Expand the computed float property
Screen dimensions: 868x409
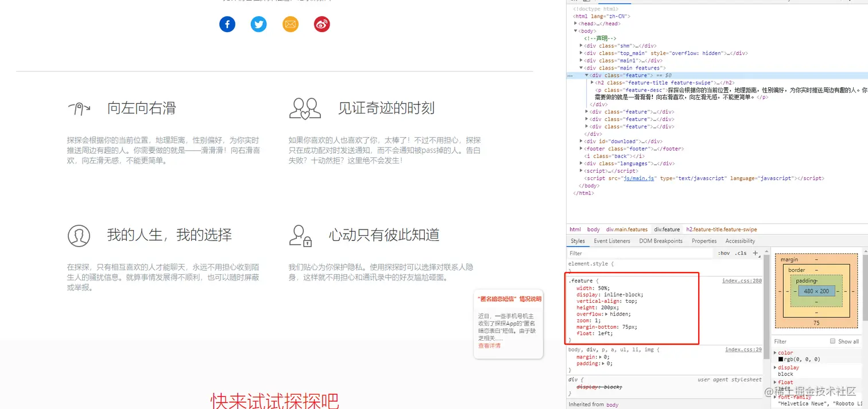tap(776, 383)
